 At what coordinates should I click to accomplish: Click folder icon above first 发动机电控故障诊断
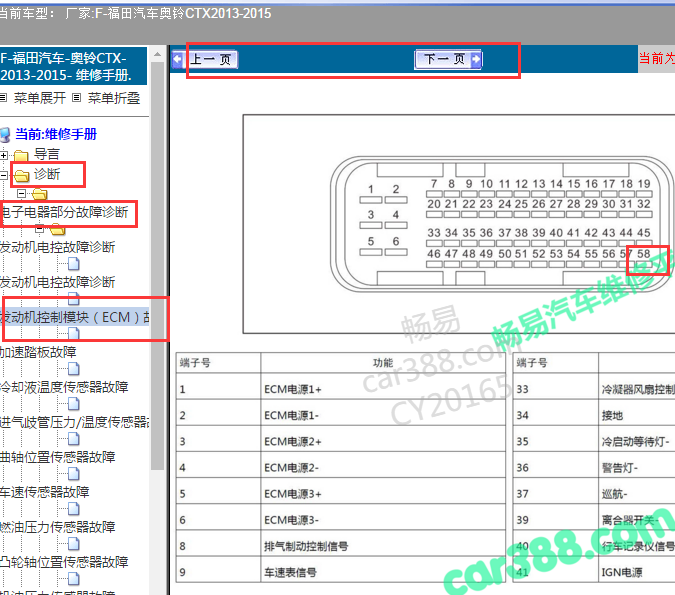[57, 229]
